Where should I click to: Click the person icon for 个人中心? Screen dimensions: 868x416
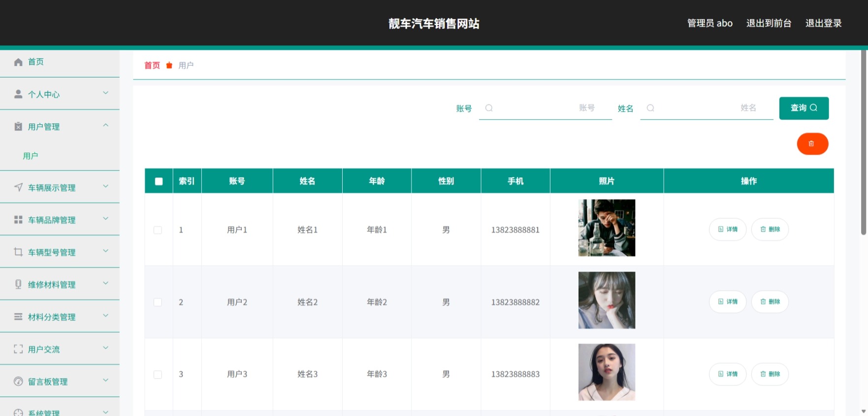coord(18,94)
